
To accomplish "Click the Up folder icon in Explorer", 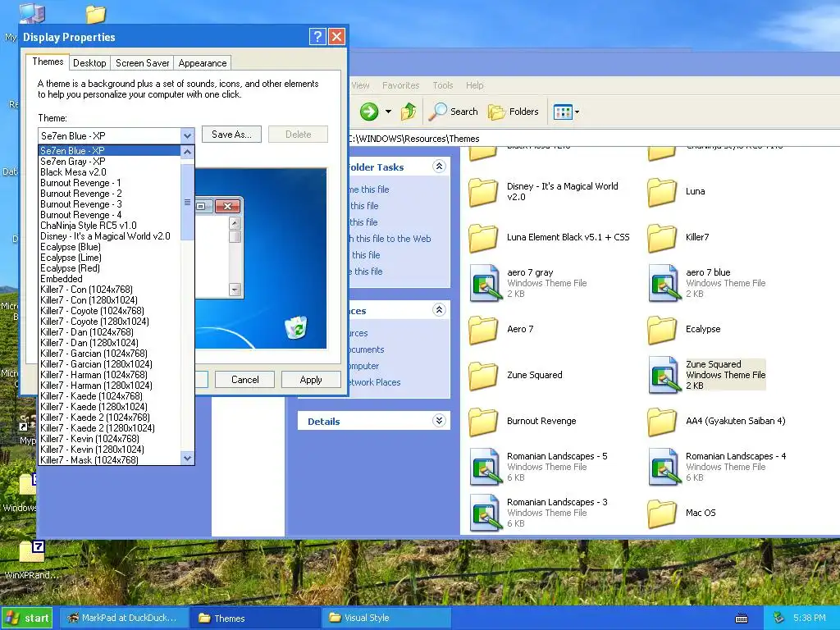I will 409,112.
